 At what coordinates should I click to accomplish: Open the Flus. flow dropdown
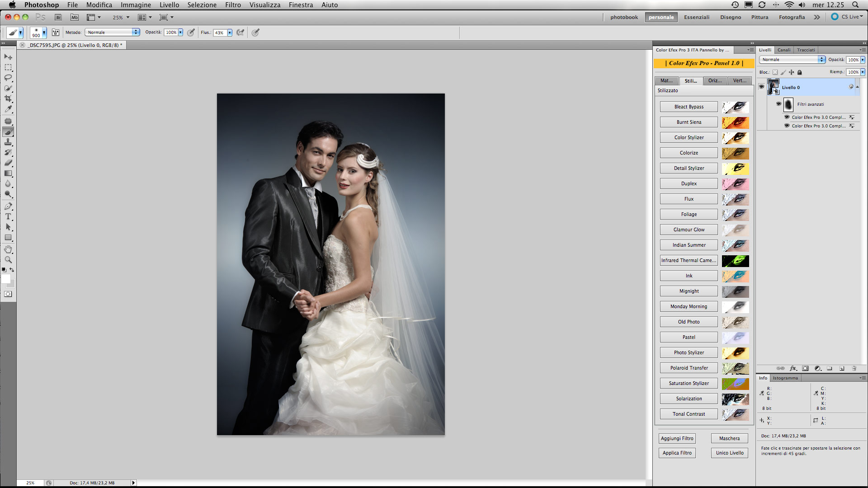click(230, 33)
